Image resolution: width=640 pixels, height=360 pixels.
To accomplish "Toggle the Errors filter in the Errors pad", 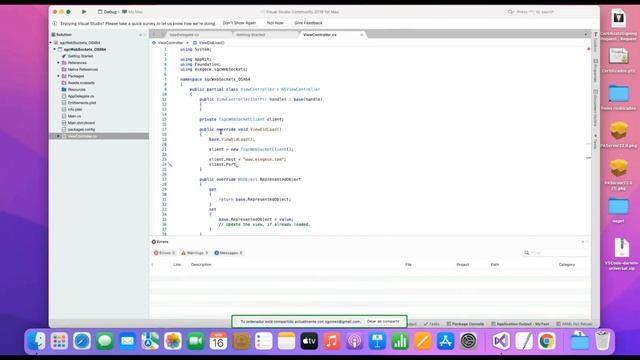I will pyautogui.click(x=164, y=253).
